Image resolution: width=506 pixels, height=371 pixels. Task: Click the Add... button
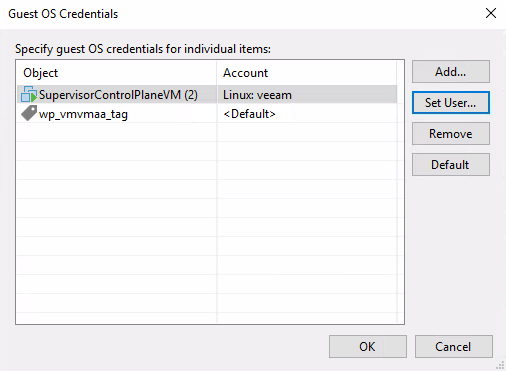click(451, 72)
